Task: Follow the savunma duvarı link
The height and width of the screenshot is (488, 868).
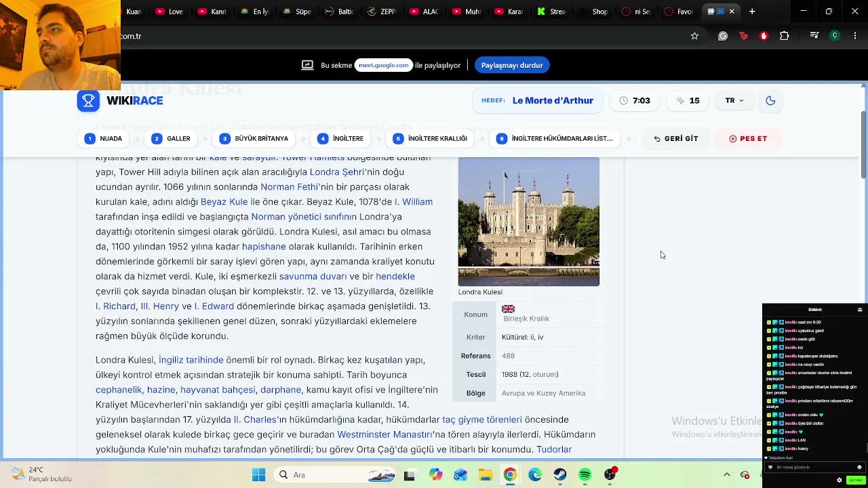Action: click(313, 277)
